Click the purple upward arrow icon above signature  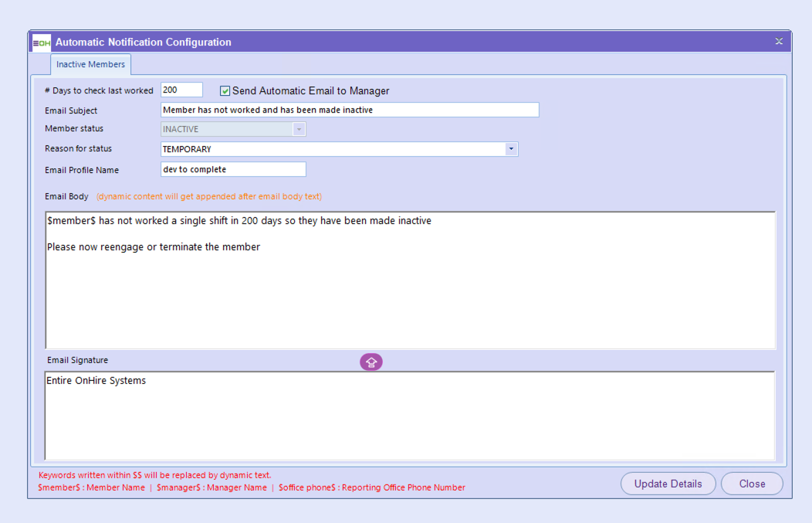[x=371, y=362]
